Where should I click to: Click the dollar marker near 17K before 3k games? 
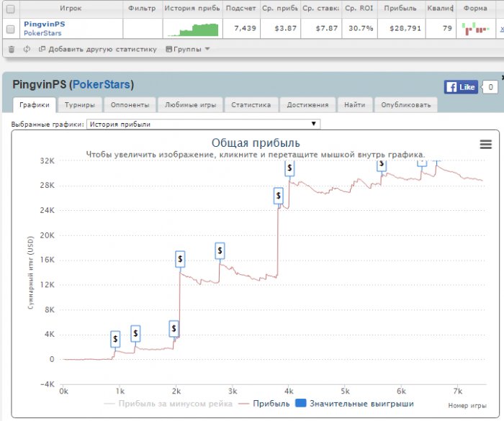(220, 250)
